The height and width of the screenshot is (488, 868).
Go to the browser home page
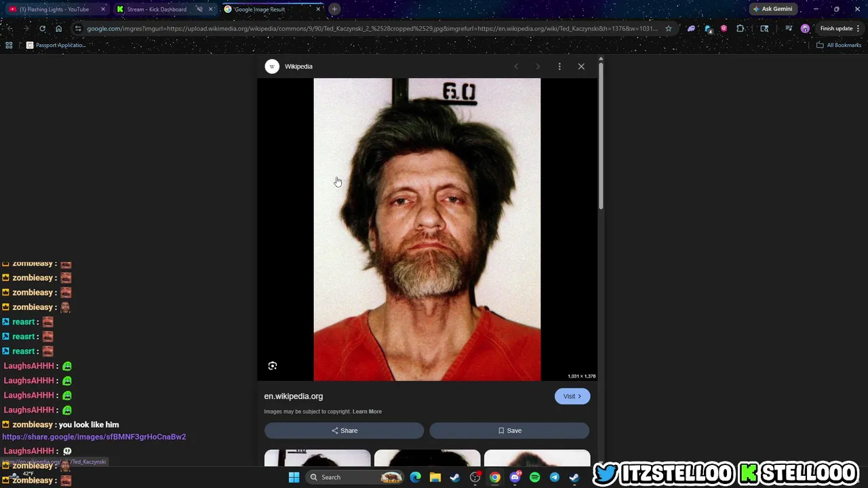pos(58,28)
